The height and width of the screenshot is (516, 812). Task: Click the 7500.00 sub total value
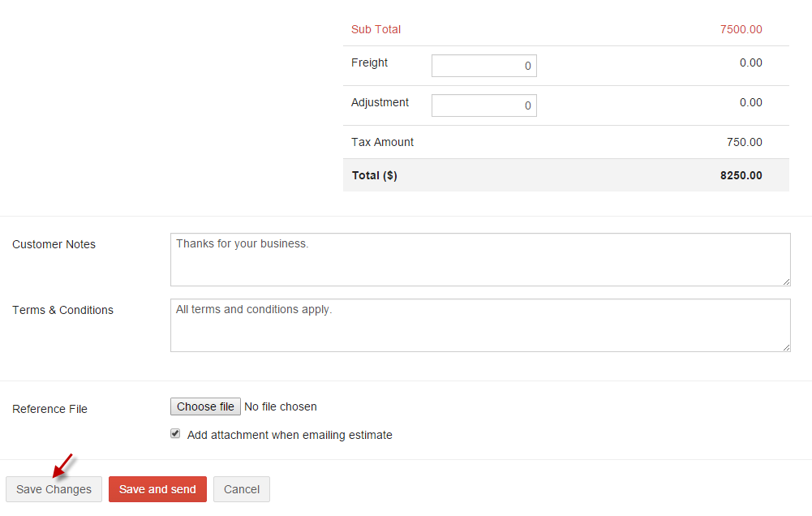coord(741,29)
